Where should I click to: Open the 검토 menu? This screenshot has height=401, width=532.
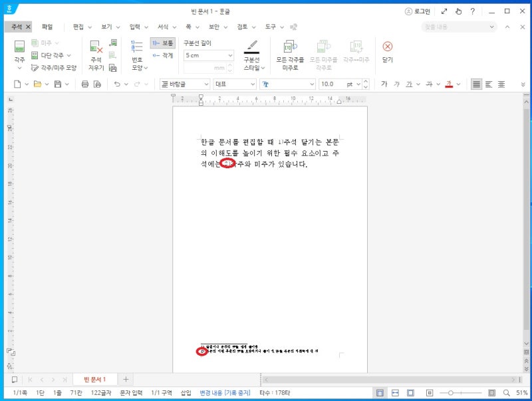pyautogui.click(x=242, y=27)
